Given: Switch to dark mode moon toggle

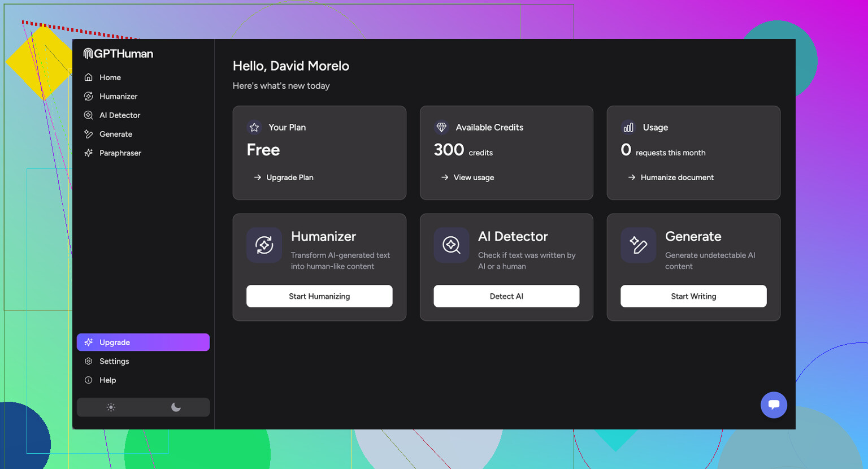Looking at the screenshot, I should click(x=176, y=407).
